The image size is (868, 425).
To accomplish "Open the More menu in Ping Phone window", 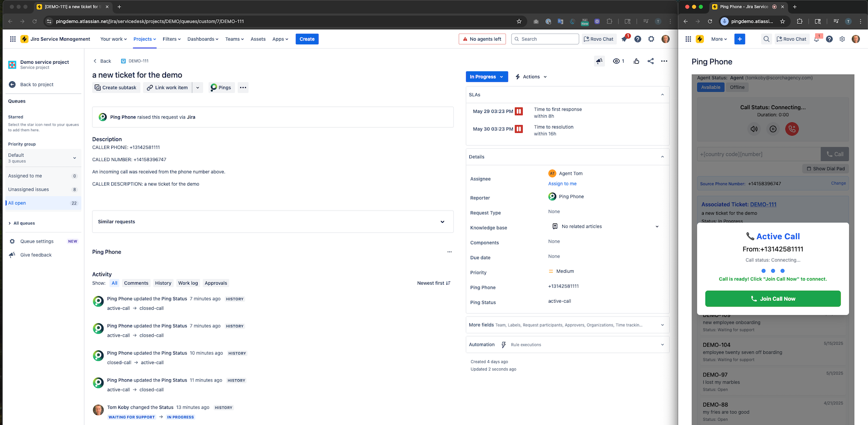I will point(719,39).
